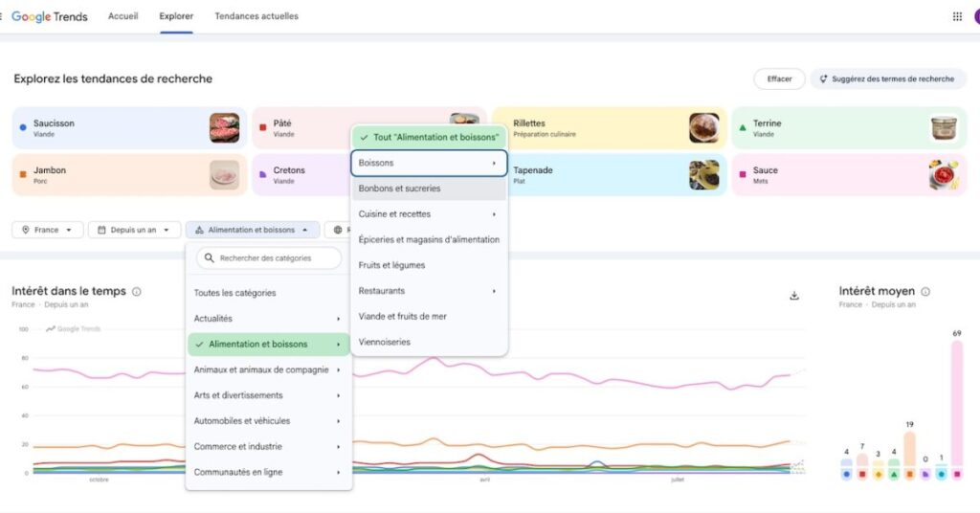Choose Bonbons et sucreries subcategory
The image size is (980, 513).
click(429, 189)
